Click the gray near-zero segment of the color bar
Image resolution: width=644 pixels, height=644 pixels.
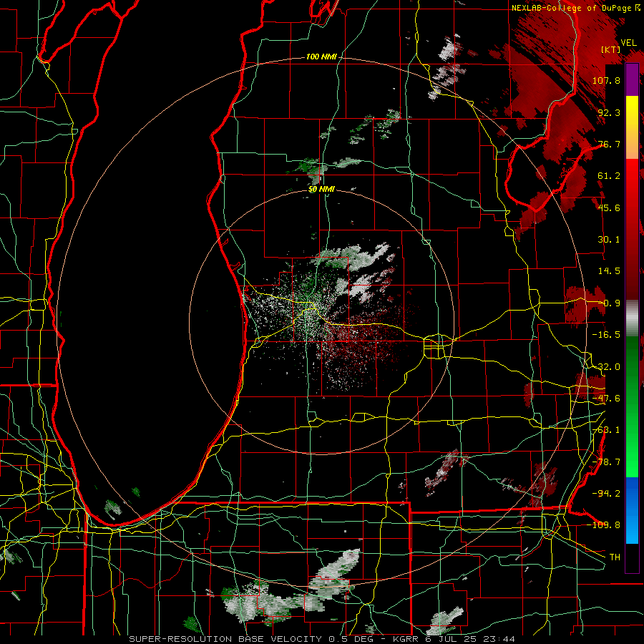(632, 318)
